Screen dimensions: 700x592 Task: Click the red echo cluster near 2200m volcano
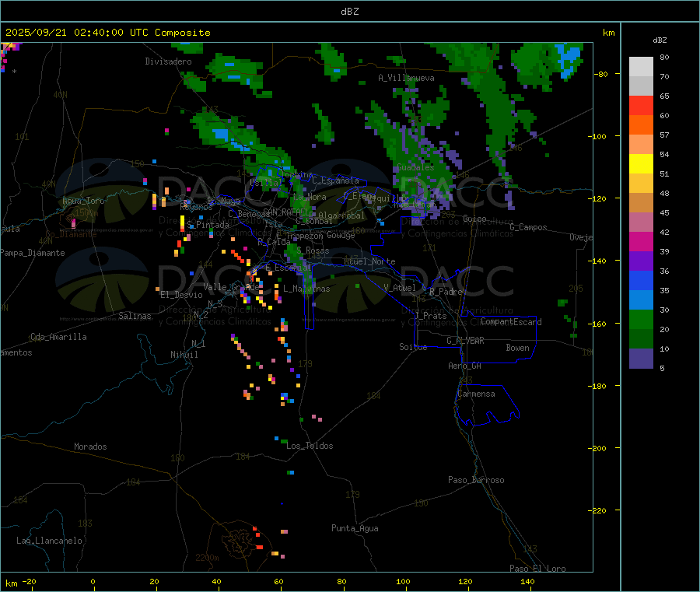click(257, 538)
